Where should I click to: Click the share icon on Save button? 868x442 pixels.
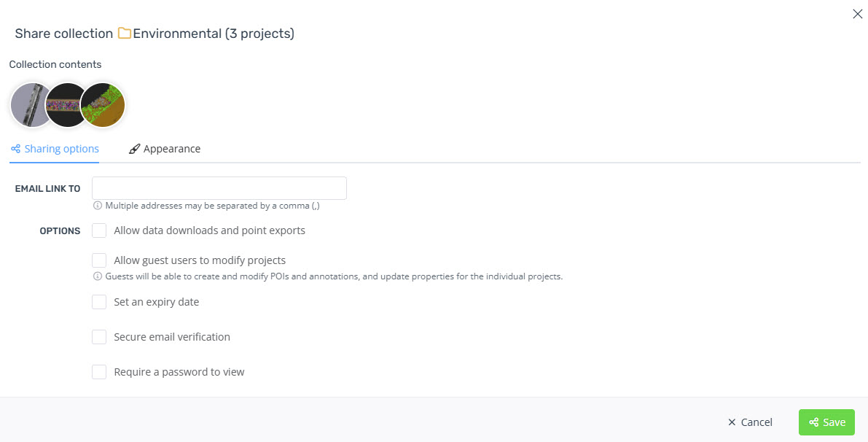814,422
